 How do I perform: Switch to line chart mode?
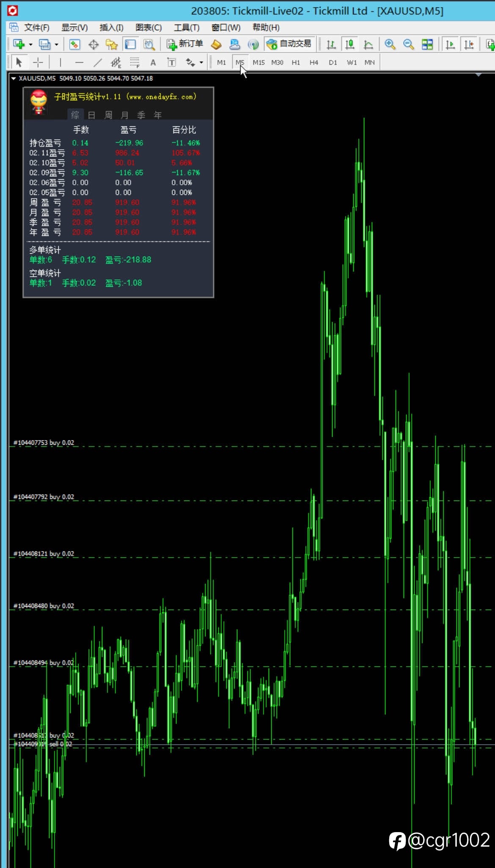368,44
